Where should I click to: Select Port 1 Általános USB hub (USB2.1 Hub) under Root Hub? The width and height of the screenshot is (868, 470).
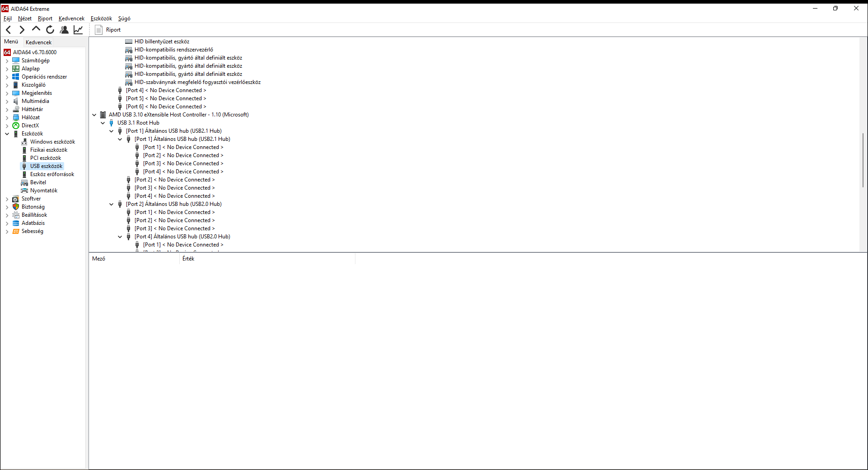(x=174, y=131)
